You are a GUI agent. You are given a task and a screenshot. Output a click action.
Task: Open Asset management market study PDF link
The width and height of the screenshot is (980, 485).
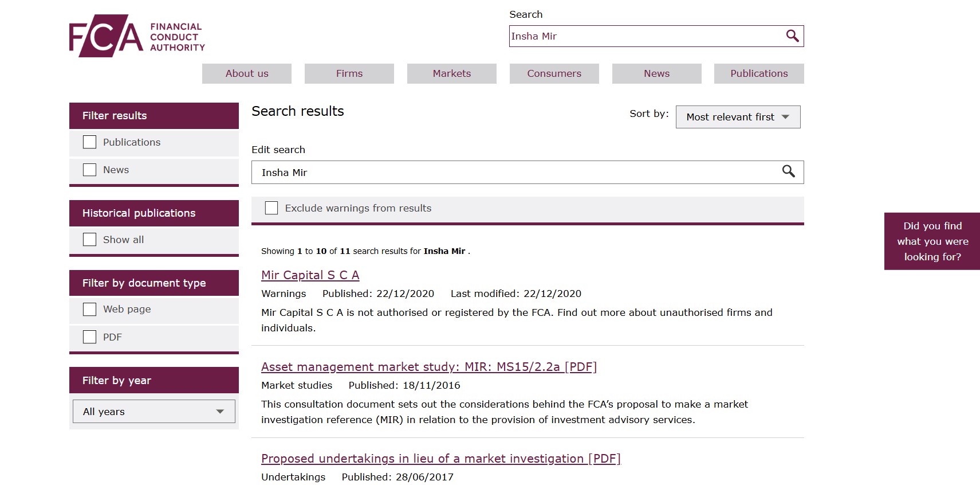(x=428, y=367)
